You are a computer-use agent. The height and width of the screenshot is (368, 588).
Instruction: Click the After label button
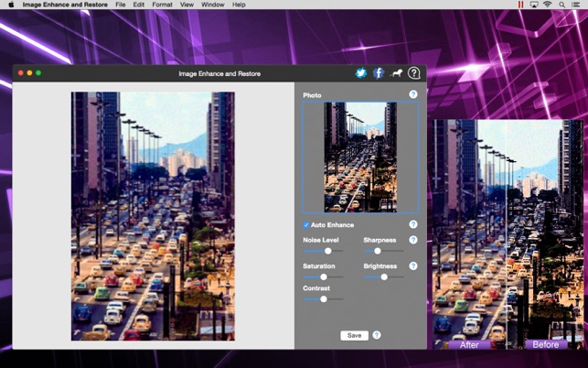[469, 345]
